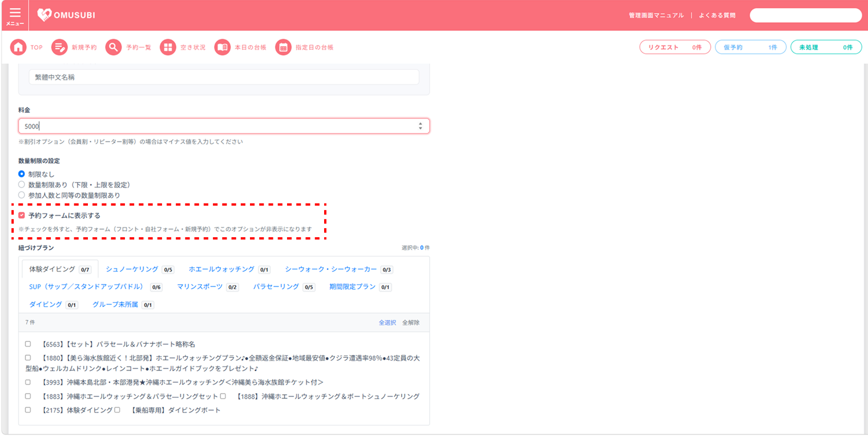868x436 pixels.
Task: Click the 料金 field label
Action: point(24,110)
